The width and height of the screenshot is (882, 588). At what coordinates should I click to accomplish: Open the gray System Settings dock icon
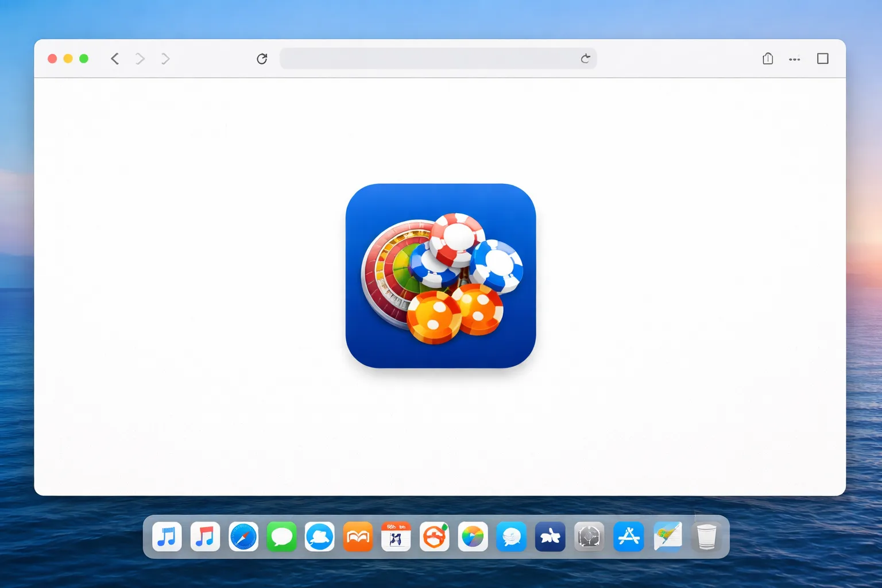point(589,537)
